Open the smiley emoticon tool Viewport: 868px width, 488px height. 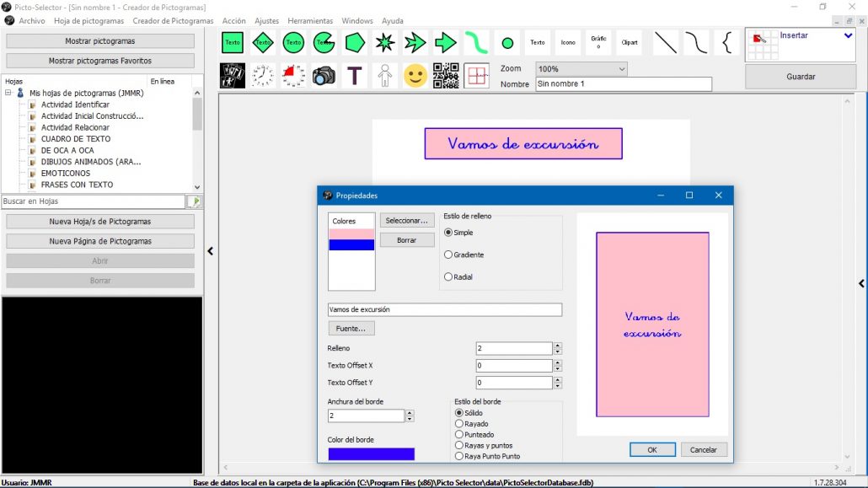coord(415,75)
